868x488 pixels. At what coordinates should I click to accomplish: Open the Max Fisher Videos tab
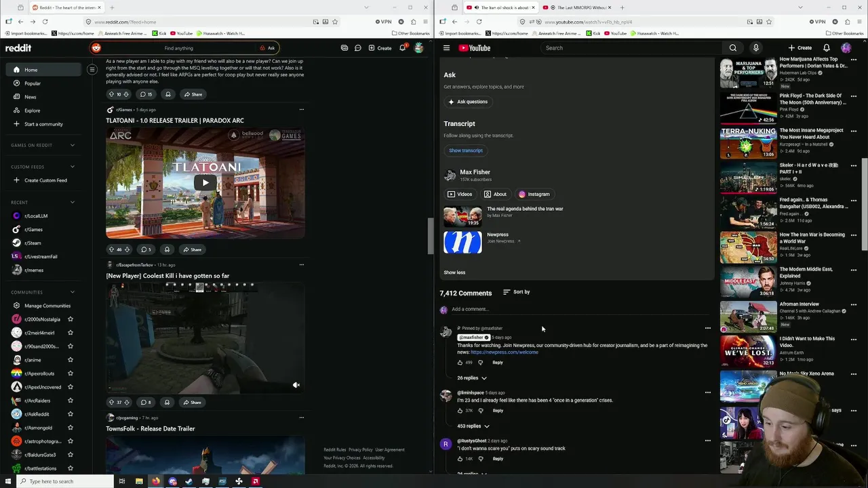pos(460,194)
